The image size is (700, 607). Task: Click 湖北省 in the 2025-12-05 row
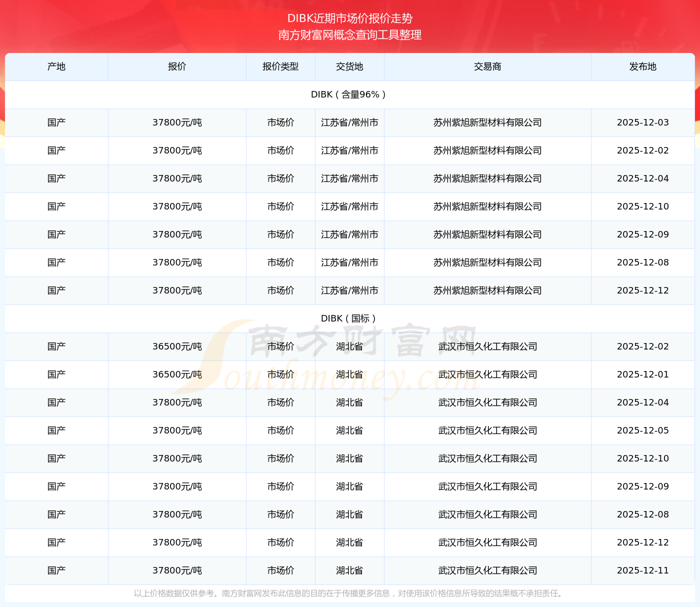(349, 430)
